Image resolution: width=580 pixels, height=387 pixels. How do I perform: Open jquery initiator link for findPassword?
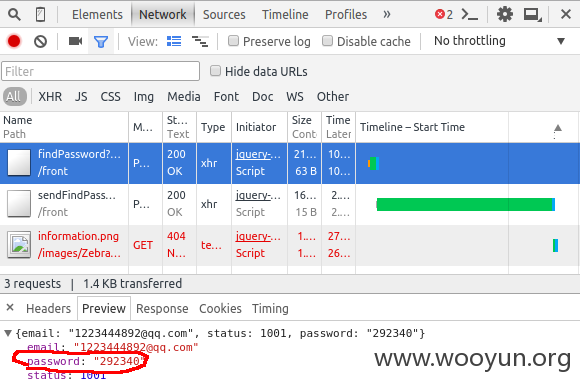pos(258,154)
